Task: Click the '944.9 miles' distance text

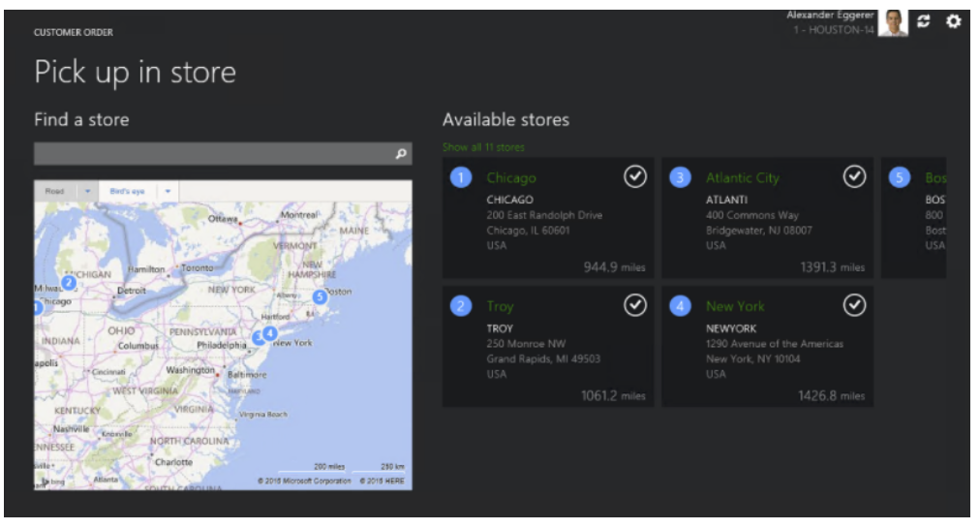Action: coord(614,267)
